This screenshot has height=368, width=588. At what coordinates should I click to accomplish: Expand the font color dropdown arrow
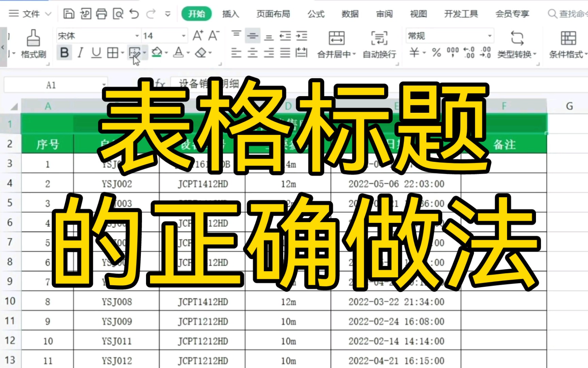[188, 53]
